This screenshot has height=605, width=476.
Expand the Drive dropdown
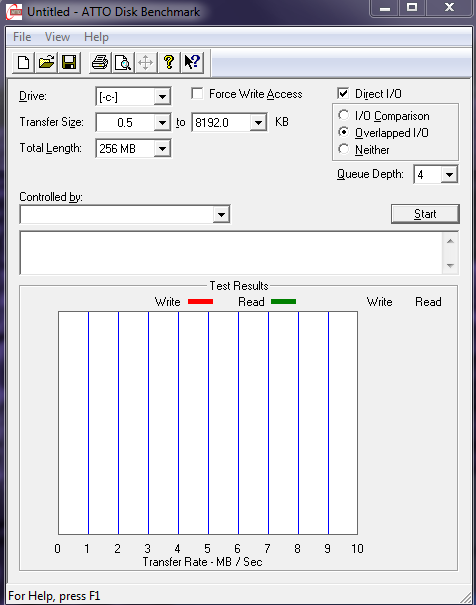click(x=162, y=96)
